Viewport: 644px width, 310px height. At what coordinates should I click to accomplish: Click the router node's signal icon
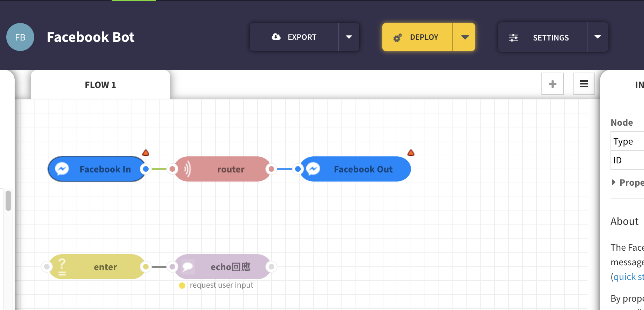point(187,169)
